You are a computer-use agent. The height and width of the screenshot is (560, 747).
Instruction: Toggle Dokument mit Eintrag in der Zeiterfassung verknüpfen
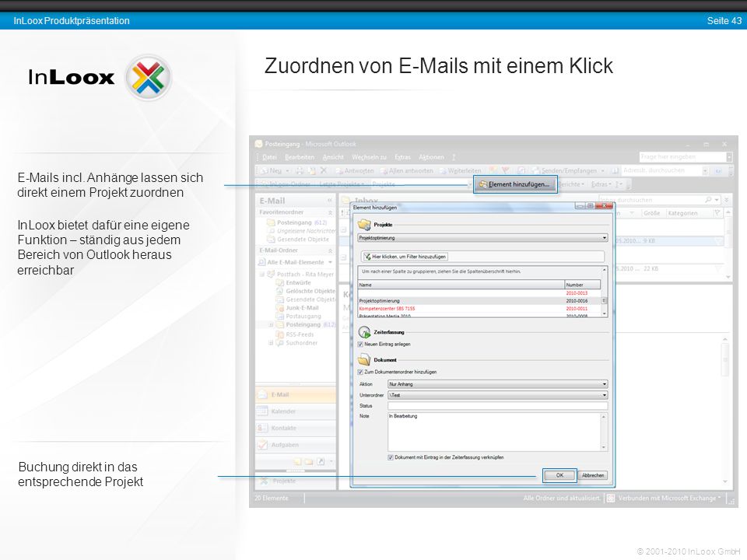[391, 457]
